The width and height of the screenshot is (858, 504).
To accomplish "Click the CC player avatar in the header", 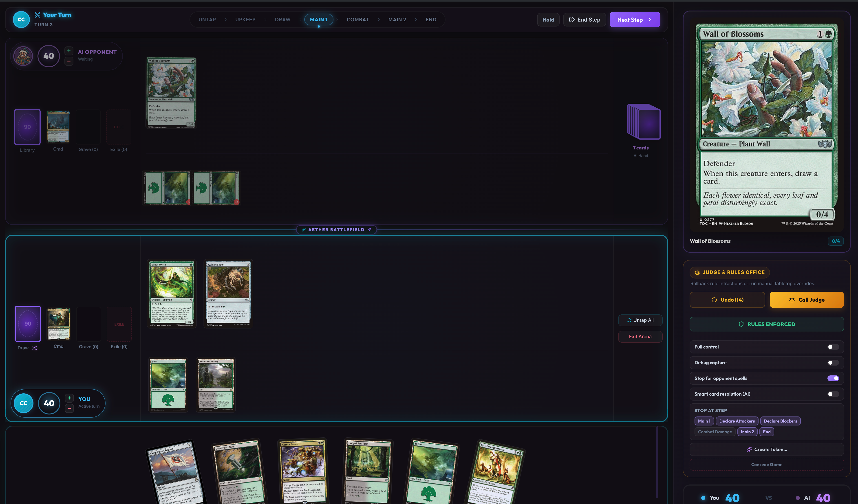I will pyautogui.click(x=21, y=19).
